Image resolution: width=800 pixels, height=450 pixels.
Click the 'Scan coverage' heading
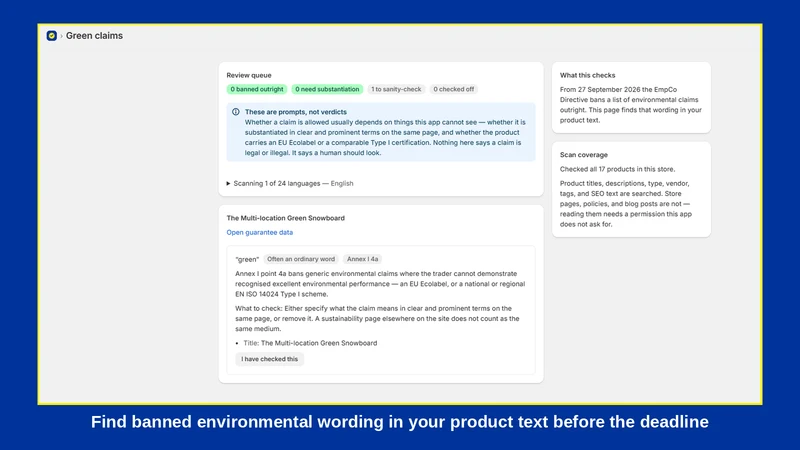584,155
